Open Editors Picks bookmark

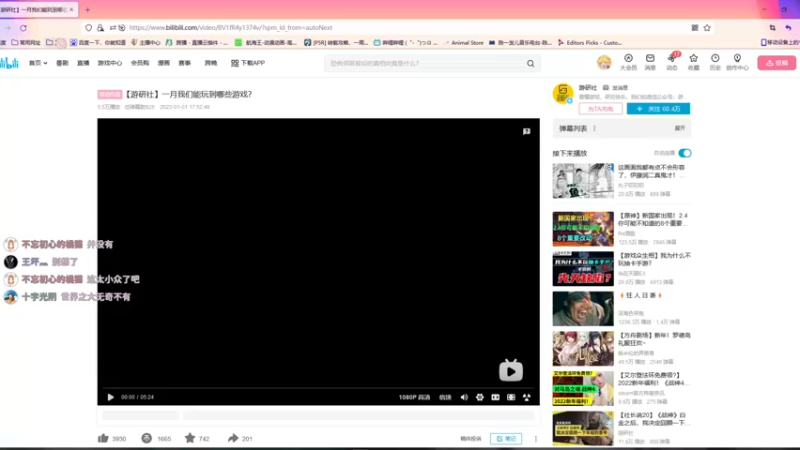point(590,43)
